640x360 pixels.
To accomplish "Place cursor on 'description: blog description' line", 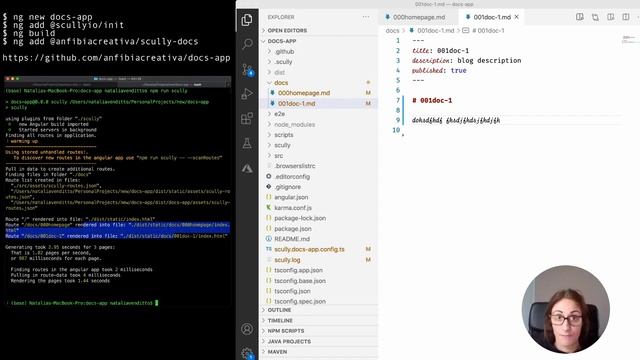I will coord(467,60).
